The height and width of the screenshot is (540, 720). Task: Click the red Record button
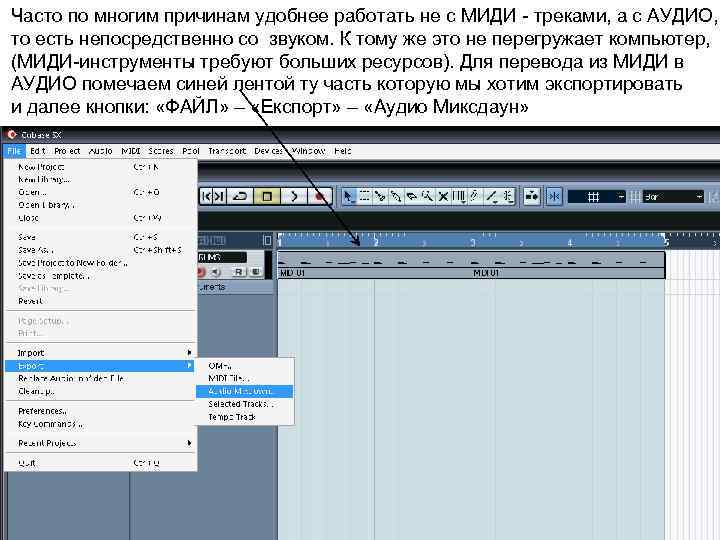320,197
